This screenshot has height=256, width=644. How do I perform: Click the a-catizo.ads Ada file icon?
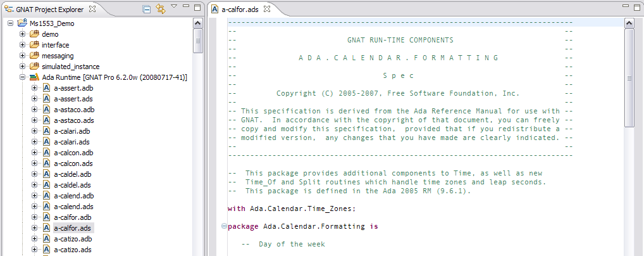coord(46,249)
